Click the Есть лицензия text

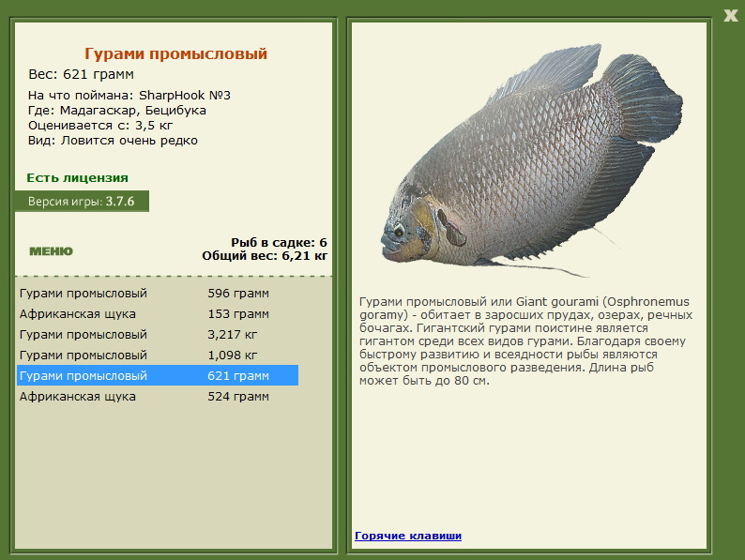(x=78, y=177)
